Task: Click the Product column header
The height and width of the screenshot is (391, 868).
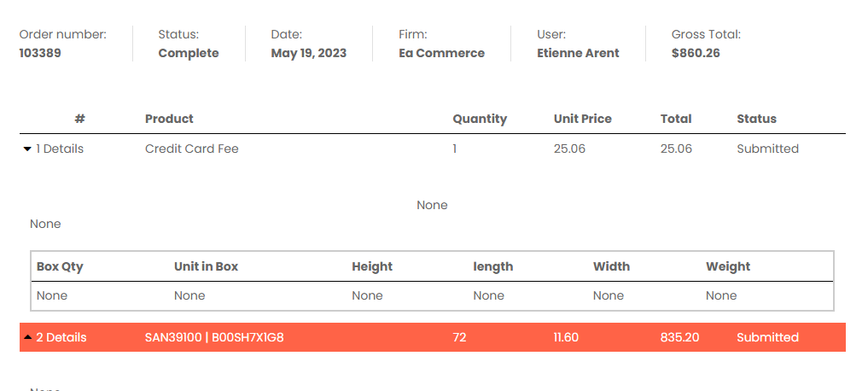Action: [169, 119]
